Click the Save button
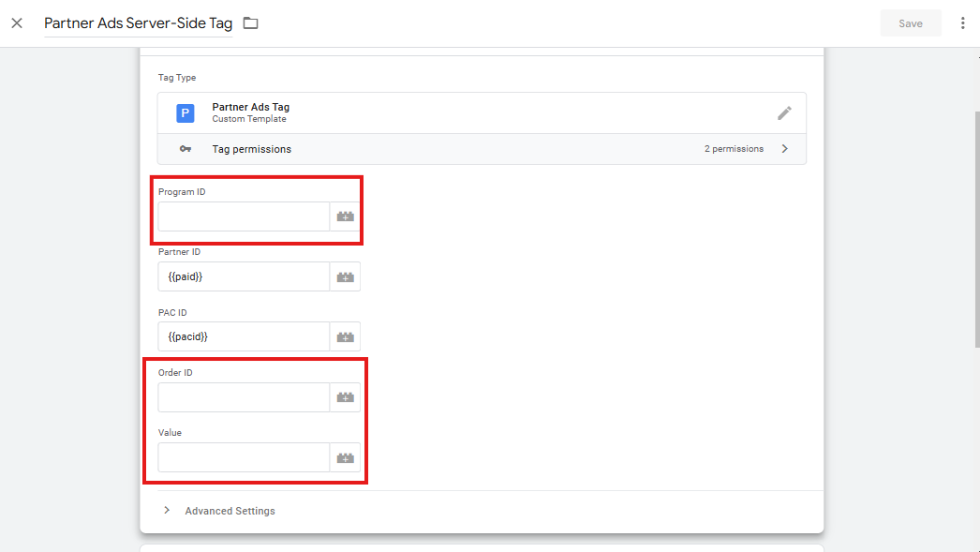980x552 pixels. (911, 23)
